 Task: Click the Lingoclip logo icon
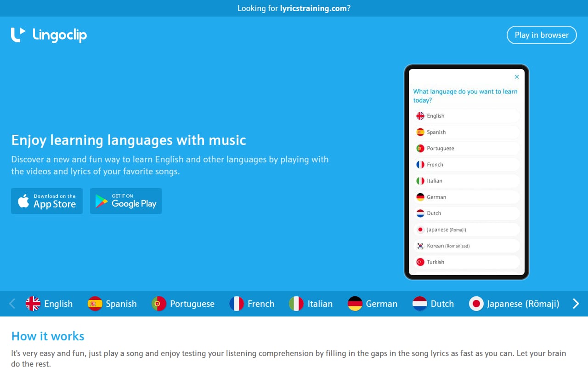18,35
